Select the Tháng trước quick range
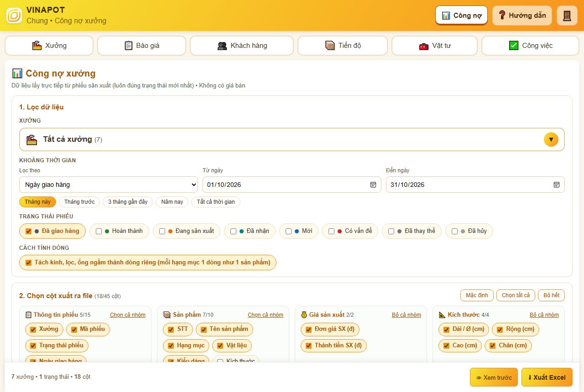584x392 pixels. [x=79, y=202]
